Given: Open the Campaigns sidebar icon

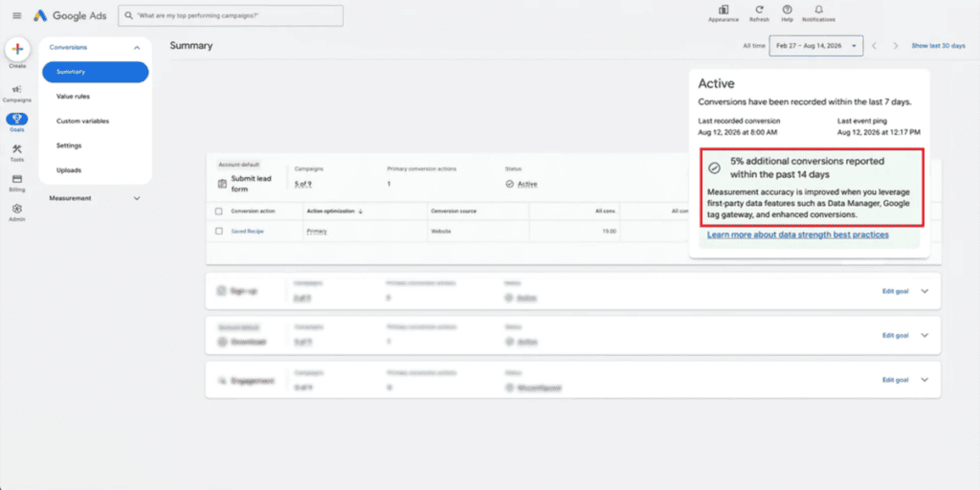Looking at the screenshot, I should pos(17,89).
